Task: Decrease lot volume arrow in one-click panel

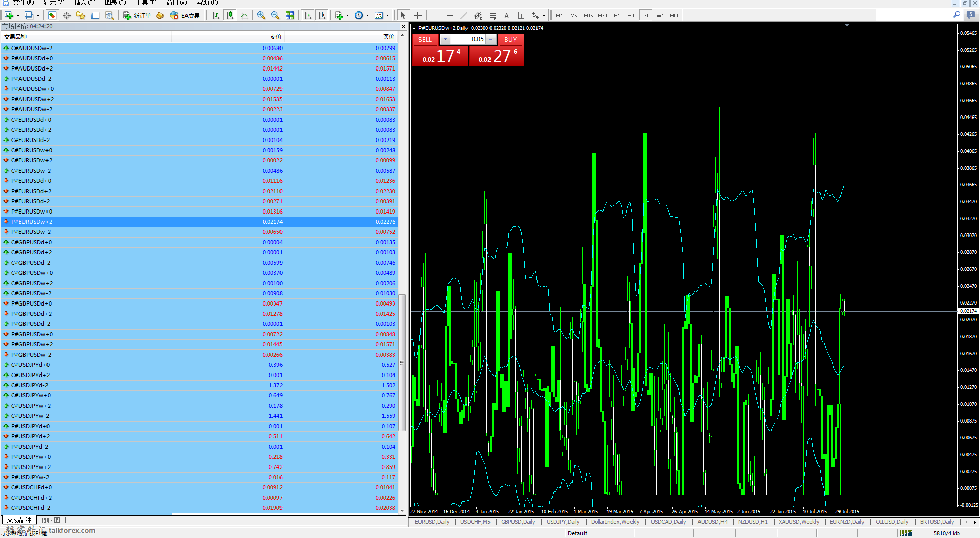Action: [x=445, y=39]
